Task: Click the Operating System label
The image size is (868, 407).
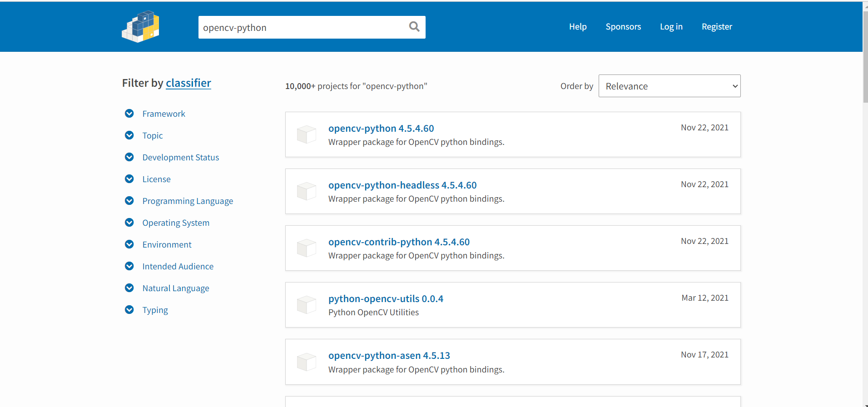Action: pyautogui.click(x=176, y=223)
